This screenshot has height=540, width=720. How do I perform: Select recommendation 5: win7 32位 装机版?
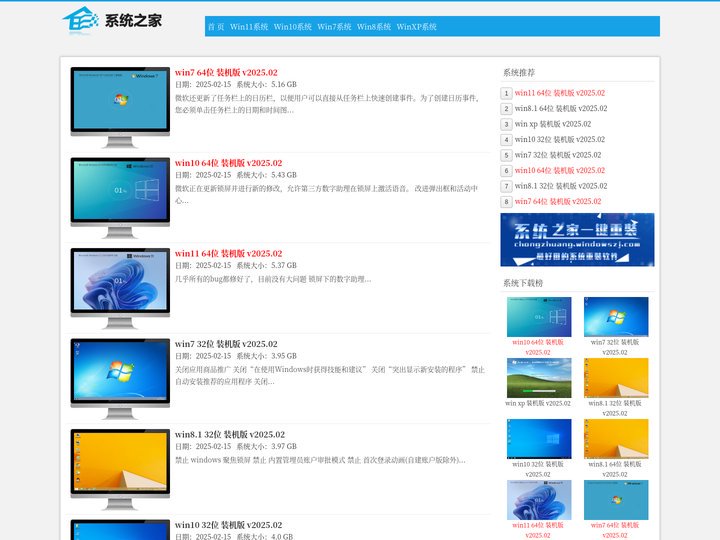[558, 155]
